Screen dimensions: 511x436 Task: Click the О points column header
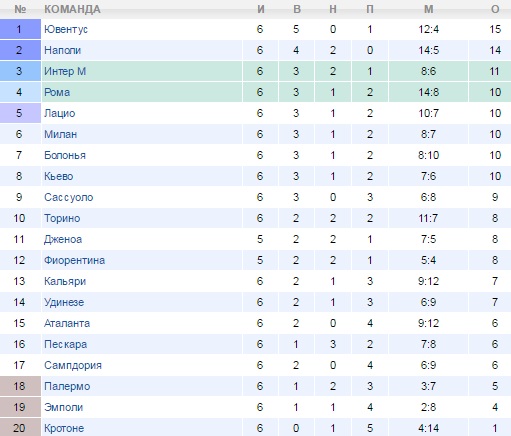click(495, 9)
